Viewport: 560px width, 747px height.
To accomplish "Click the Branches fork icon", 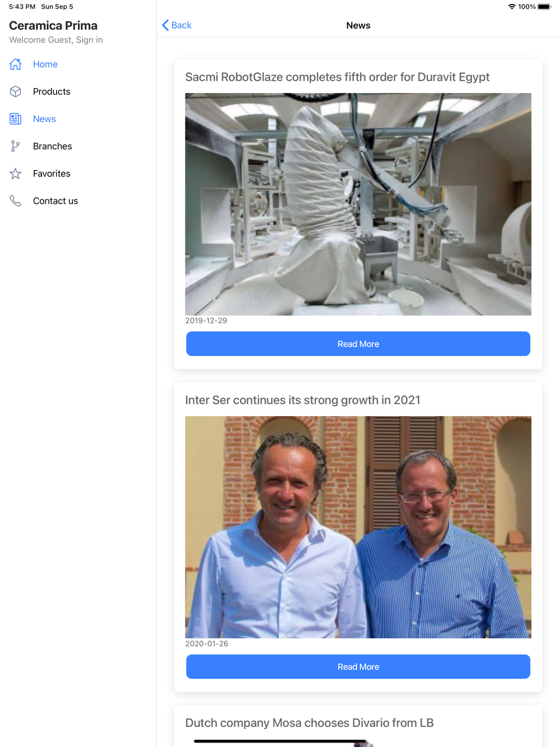I will coord(16,146).
